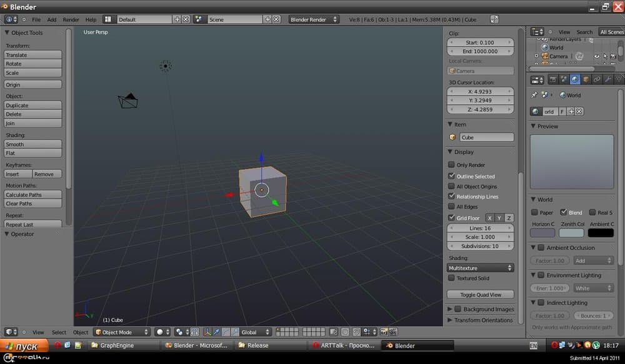Add a new scene with plus icon
Image resolution: width=625 pixels, height=364 pixels.
(268, 19)
